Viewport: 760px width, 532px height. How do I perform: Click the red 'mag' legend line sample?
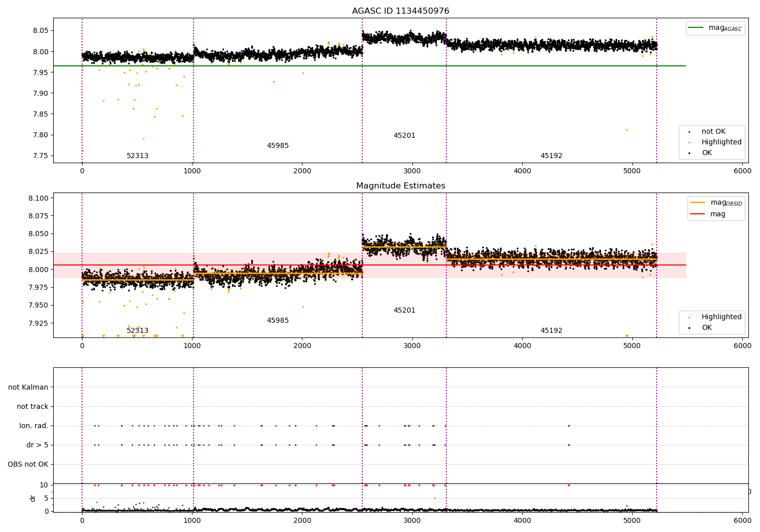click(x=698, y=214)
